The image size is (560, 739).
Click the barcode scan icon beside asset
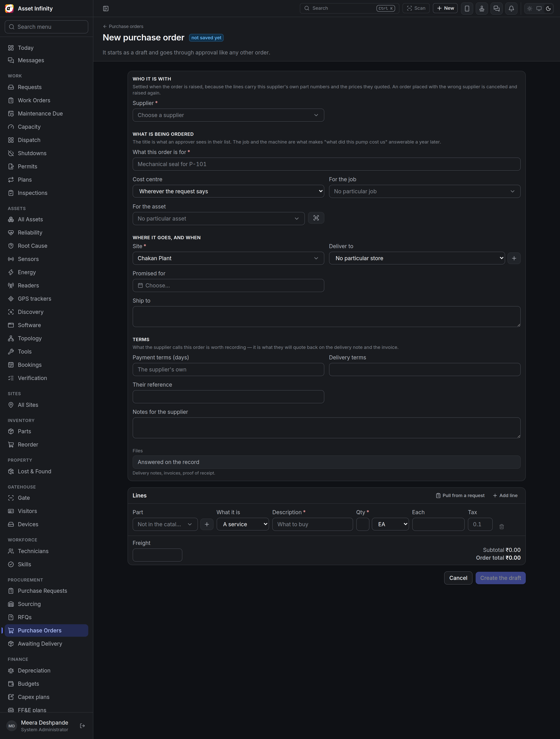316,218
